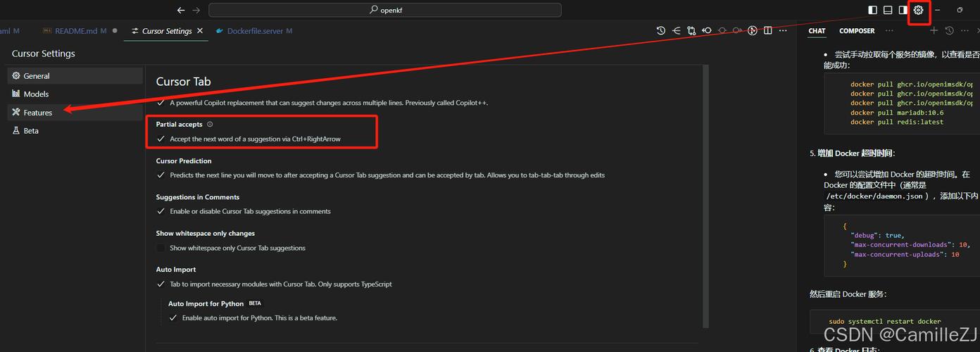Open Cursor settings via the gear icon

pos(918,11)
